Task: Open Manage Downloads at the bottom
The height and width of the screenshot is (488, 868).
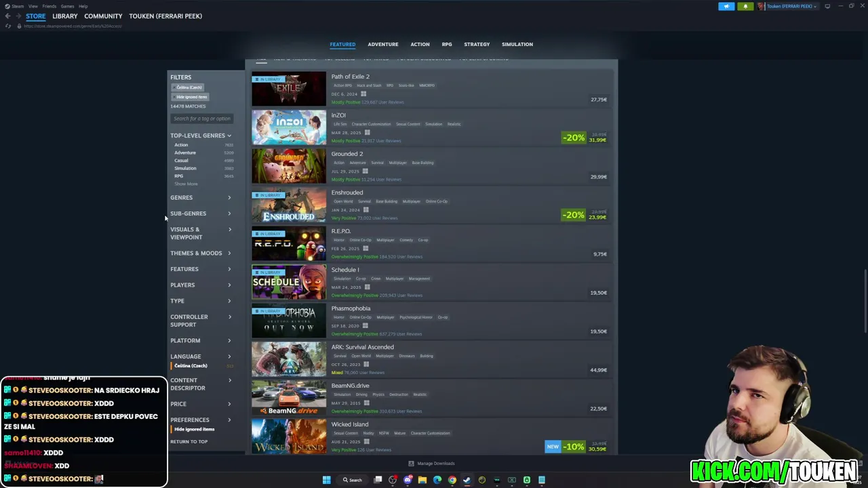Action: coord(431,464)
